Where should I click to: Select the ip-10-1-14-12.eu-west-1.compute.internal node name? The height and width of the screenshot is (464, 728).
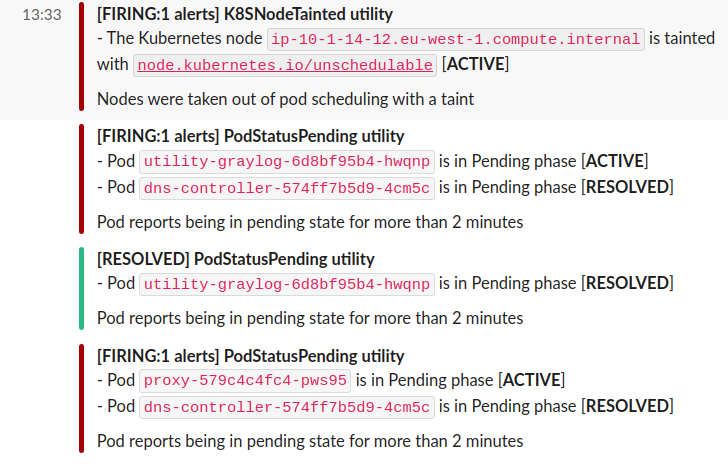tap(456, 39)
